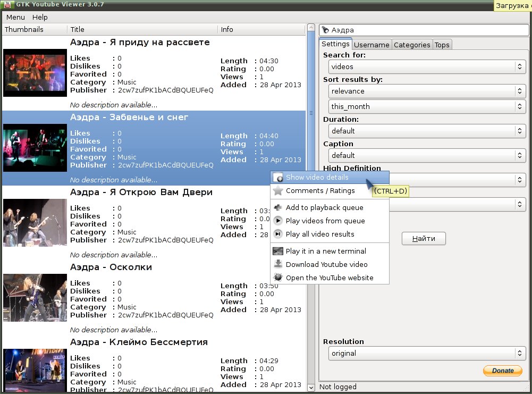Click the globe icon for Open the YouTube website

278,278
